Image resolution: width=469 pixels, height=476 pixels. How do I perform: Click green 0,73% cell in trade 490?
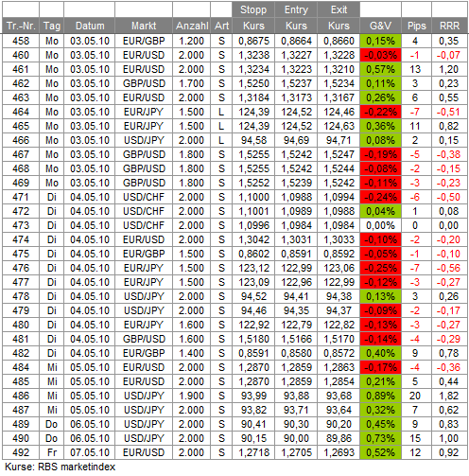coord(380,438)
